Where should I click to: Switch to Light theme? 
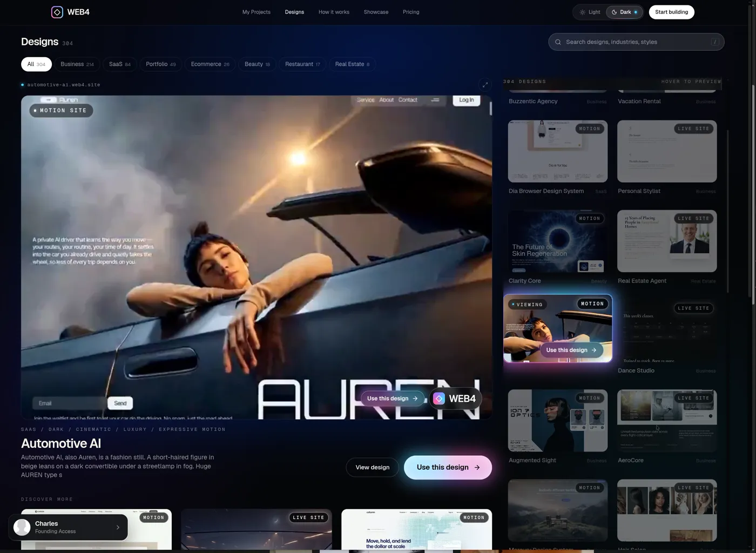(590, 12)
